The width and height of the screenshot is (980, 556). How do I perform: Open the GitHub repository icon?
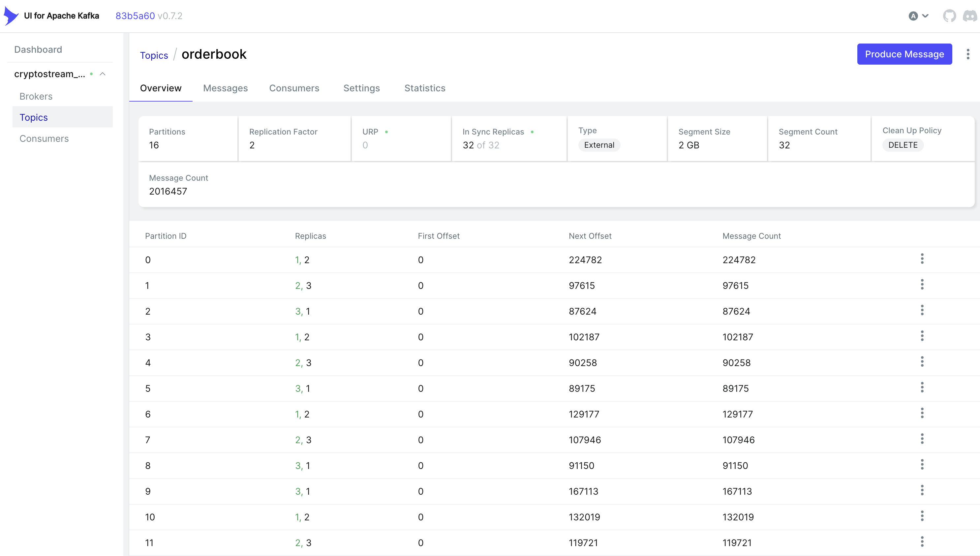(949, 16)
